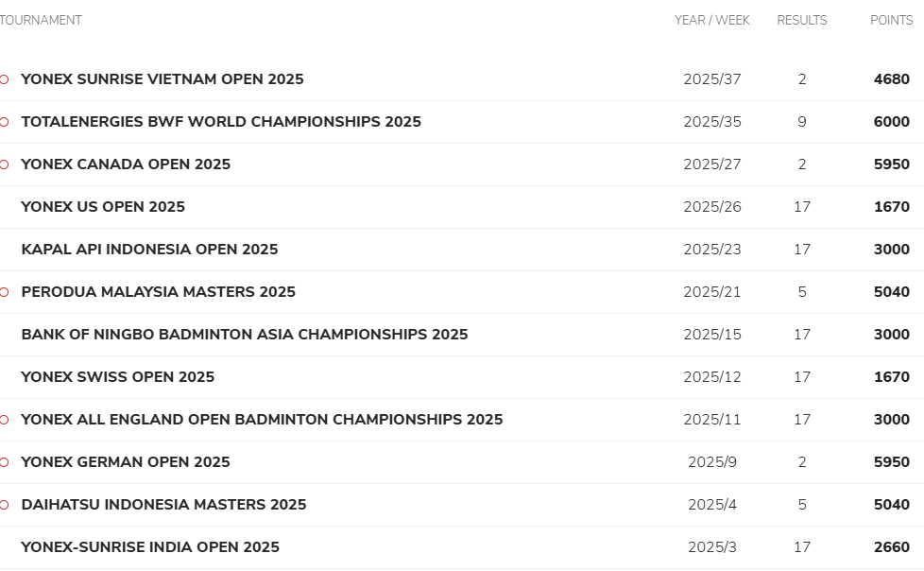Open YONEX US OPEN 2025 tournament
924x571 pixels.
[103, 206]
